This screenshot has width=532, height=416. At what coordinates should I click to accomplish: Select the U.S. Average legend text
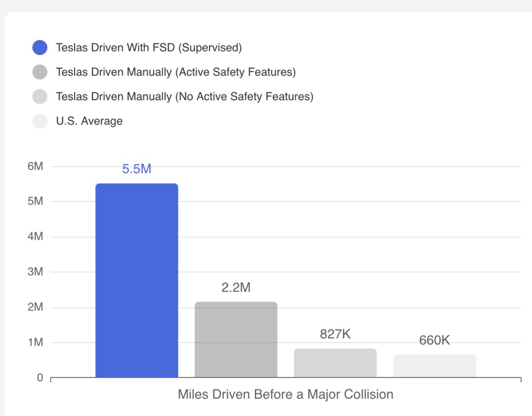(x=89, y=121)
